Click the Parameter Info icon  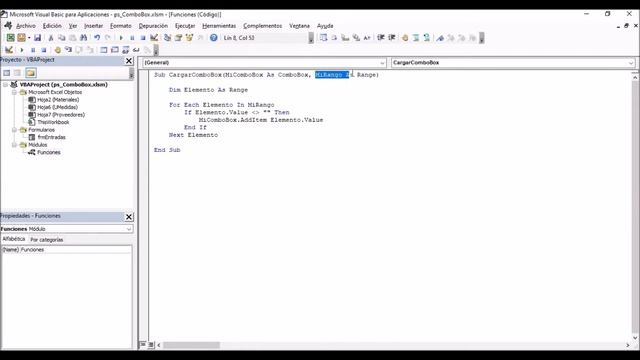(356, 38)
